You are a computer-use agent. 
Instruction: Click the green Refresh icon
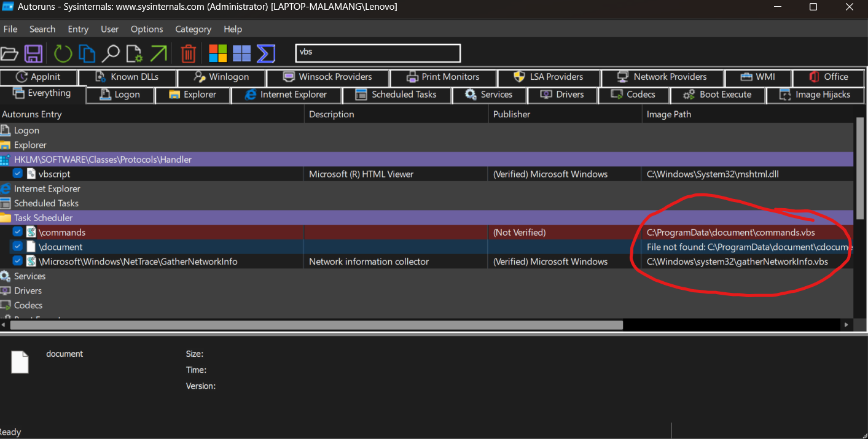click(x=63, y=53)
